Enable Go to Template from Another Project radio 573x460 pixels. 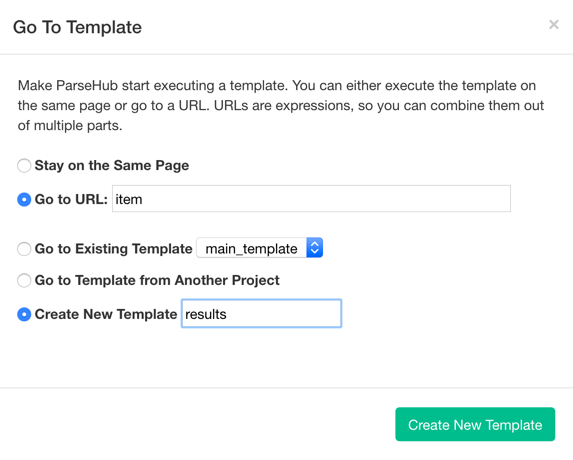[24, 281]
